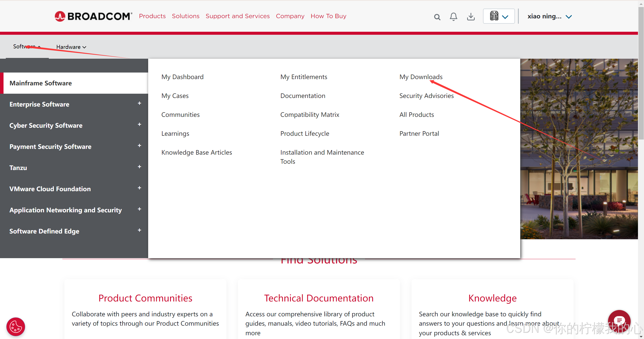Viewport: 644px width, 339px height.
Task: Go to Communities link
Action: pos(180,115)
